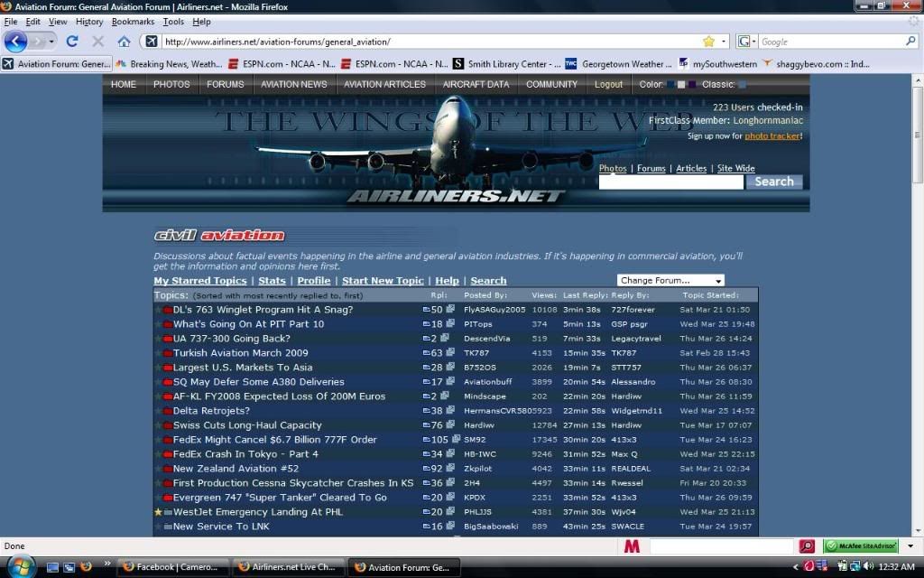Click reply icon beside 76 on Swiss Cuts row
Screen dimensions: 924x578
pyautogui.click(x=426, y=424)
